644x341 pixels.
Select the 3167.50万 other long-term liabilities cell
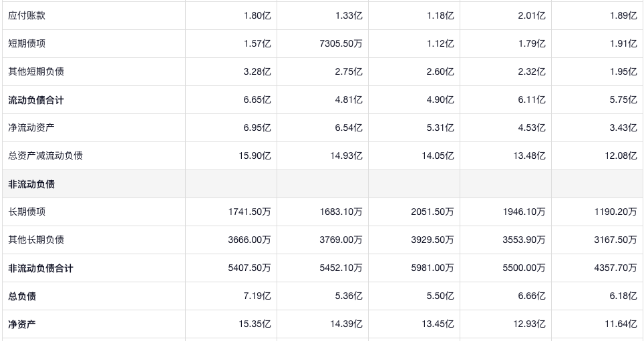tap(615, 240)
